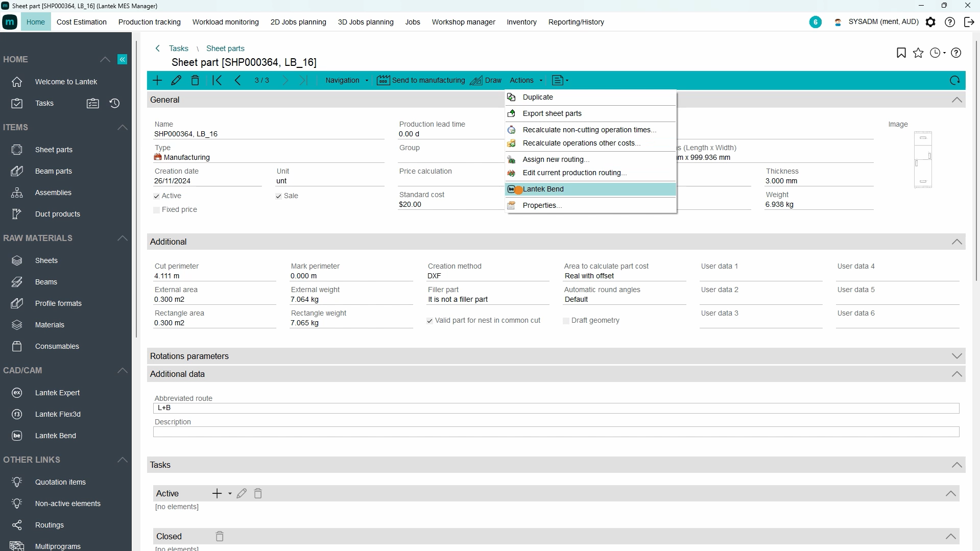
Task: Click the bookmark icon
Action: coord(901,53)
